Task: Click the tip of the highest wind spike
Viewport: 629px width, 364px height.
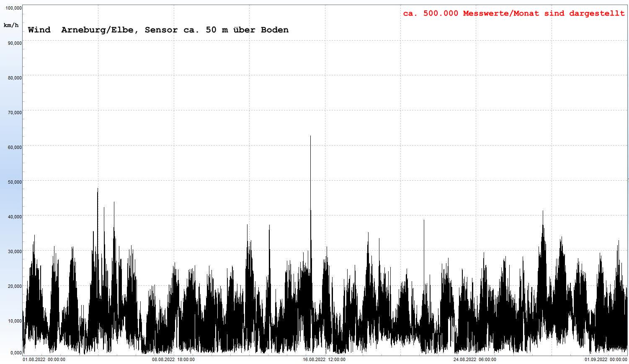Action: (x=310, y=136)
